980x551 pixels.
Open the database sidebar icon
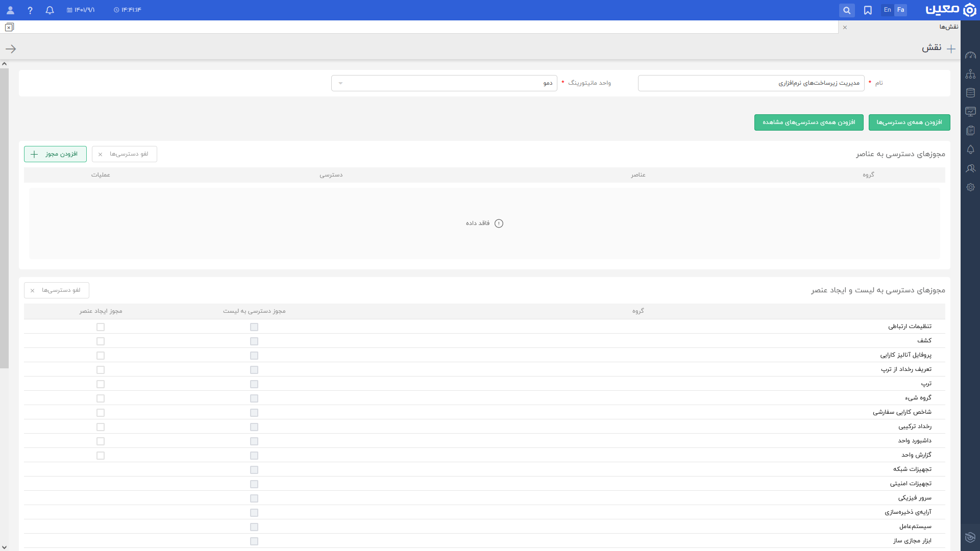coord(970,93)
